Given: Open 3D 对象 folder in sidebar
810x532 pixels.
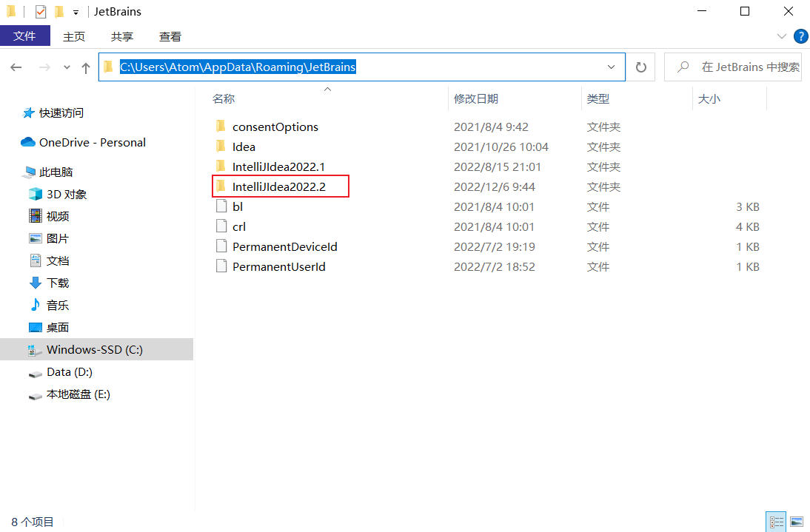Looking at the screenshot, I should [x=67, y=195].
